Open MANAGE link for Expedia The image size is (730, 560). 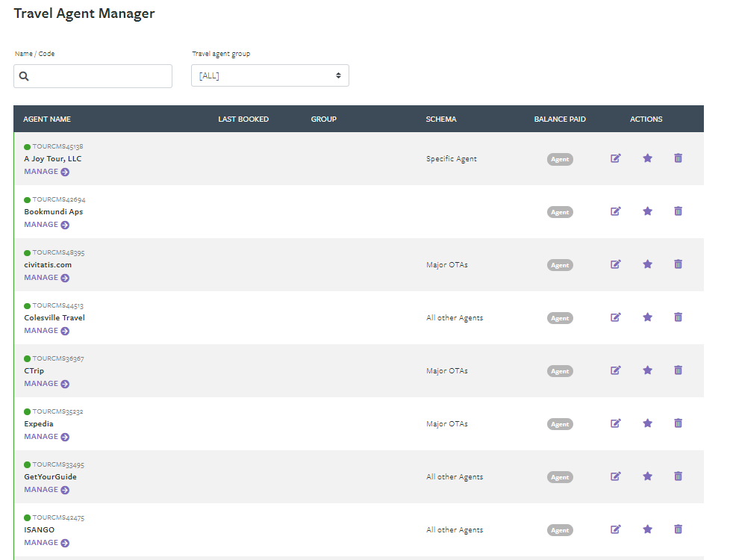(46, 437)
